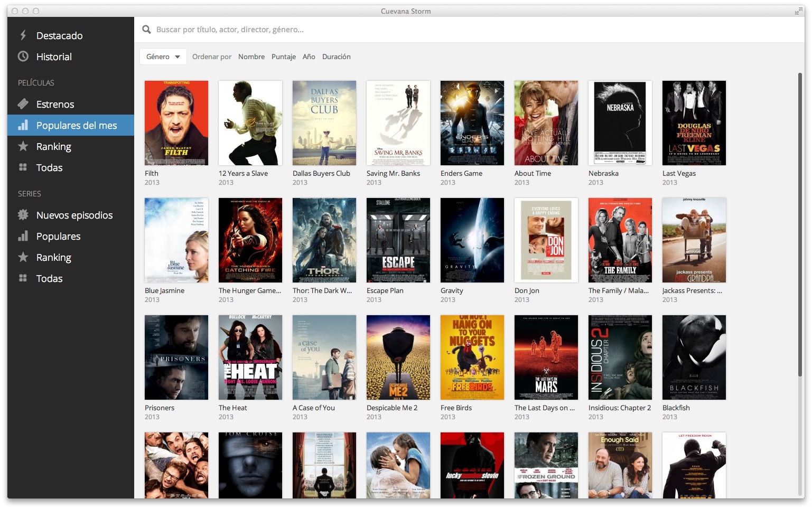812x509 pixels.
Task: Open Nuevos episodios under Series
Action: click(x=71, y=215)
